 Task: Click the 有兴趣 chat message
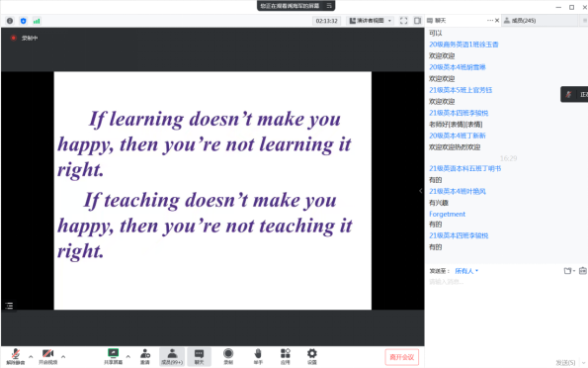pos(439,203)
